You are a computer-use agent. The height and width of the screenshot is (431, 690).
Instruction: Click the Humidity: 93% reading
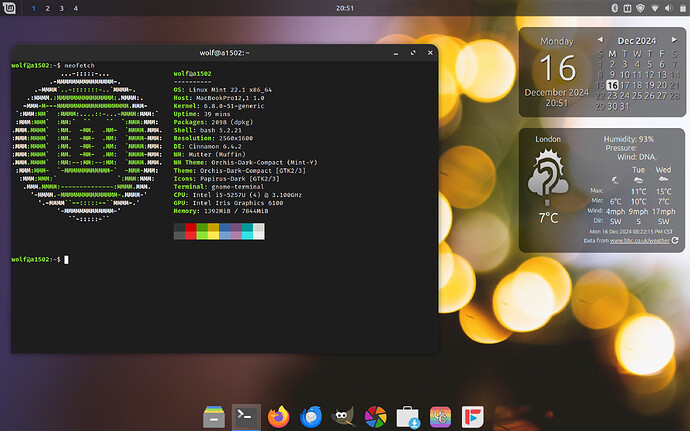pyautogui.click(x=628, y=139)
